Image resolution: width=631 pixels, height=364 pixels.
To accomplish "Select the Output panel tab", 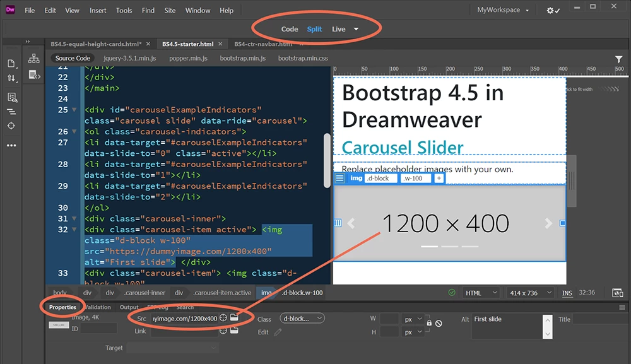I will 129,307.
